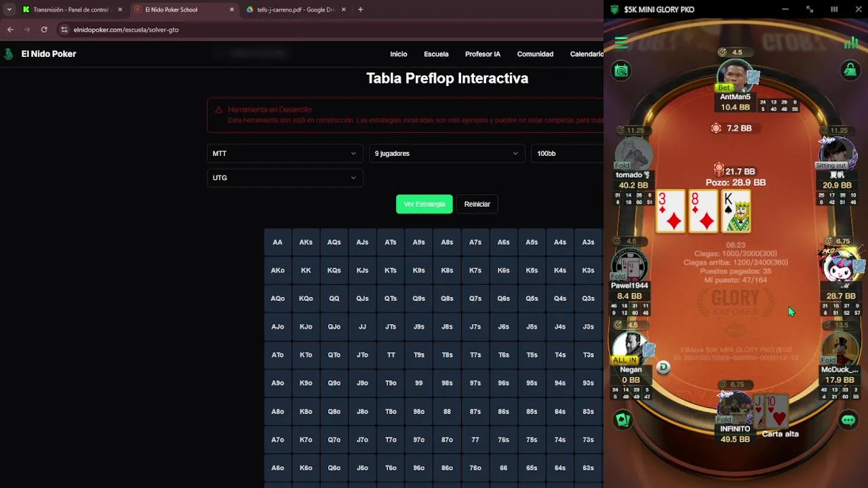Open the Calendario nav item
Image resolution: width=868 pixels, height=488 pixels.
pyautogui.click(x=587, y=54)
